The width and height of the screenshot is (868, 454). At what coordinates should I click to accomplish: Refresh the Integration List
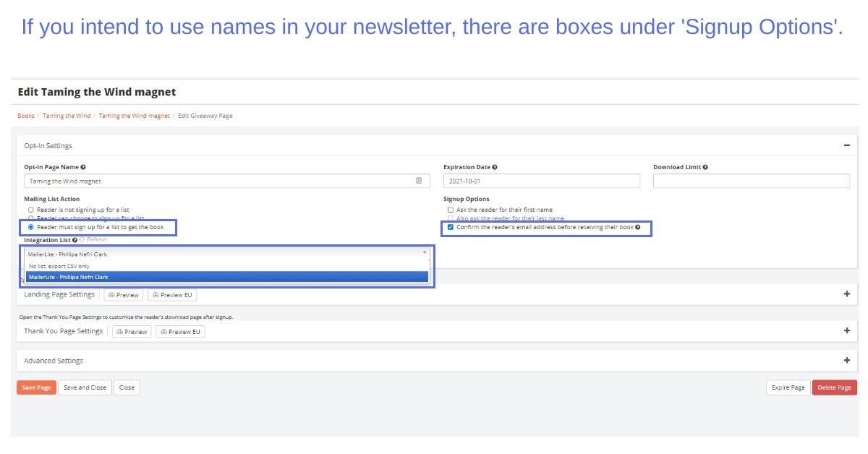pos(95,239)
